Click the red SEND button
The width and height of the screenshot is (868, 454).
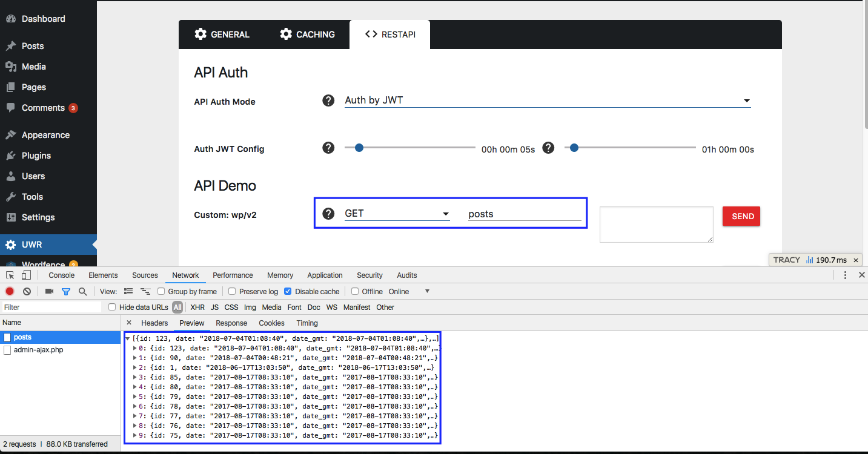coord(741,216)
